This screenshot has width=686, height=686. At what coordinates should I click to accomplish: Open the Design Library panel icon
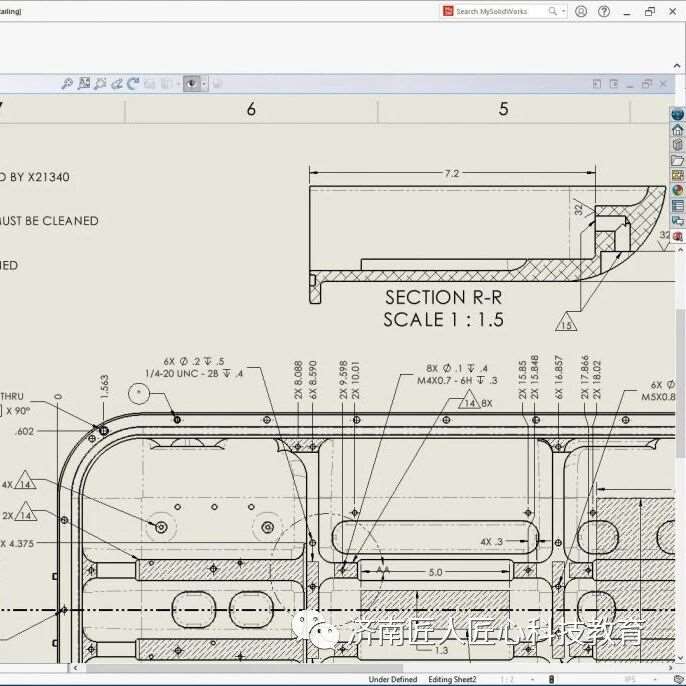click(x=677, y=145)
